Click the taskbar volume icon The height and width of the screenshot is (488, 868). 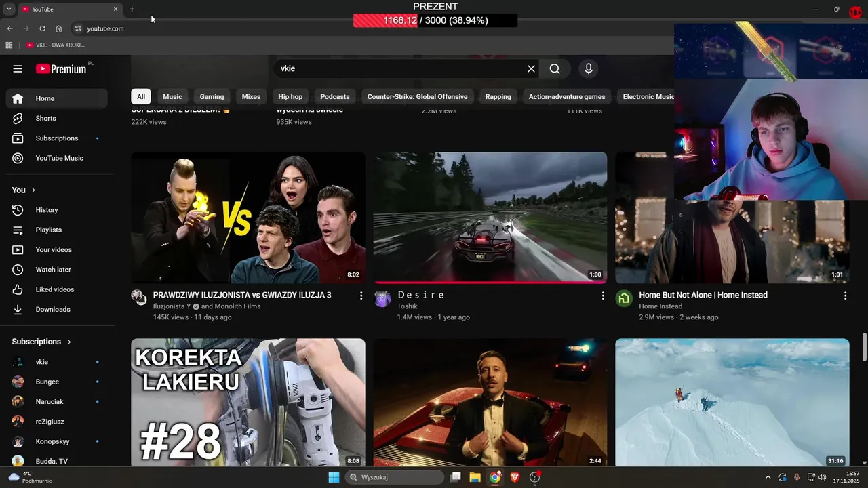822,477
